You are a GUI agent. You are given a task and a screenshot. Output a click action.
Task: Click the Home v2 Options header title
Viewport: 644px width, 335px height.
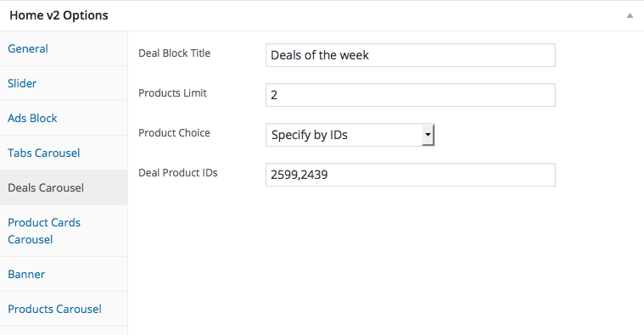pyautogui.click(x=59, y=15)
